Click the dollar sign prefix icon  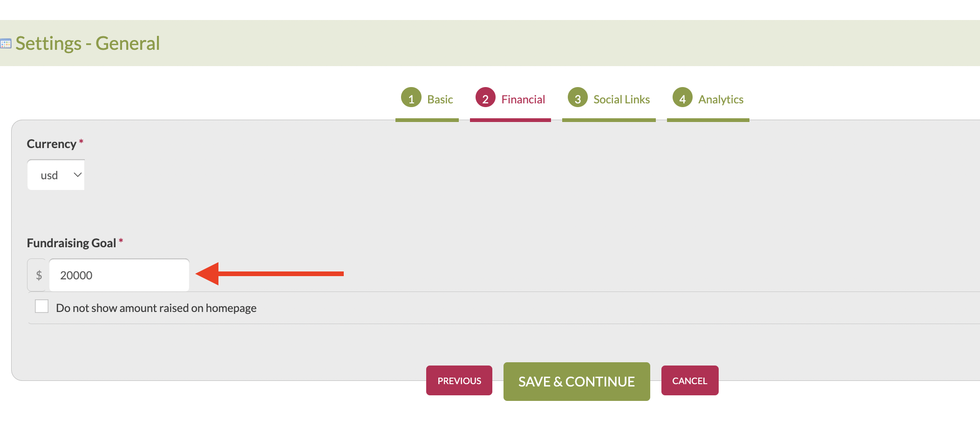point(39,275)
